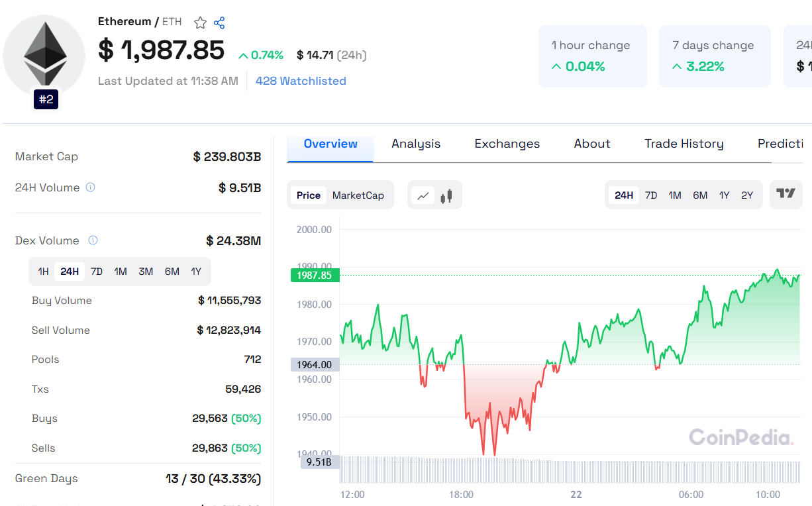The image size is (812, 506).
Task: Open the Analysis tab
Action: tap(416, 144)
